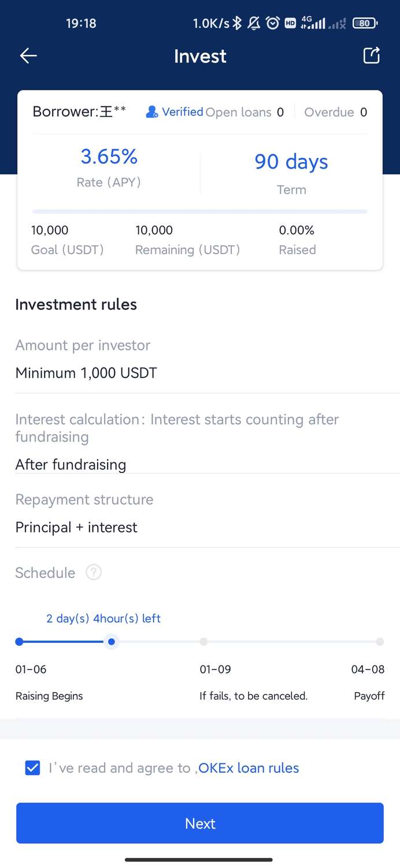The height and width of the screenshot is (868, 400).
Task: Tap the back arrow icon
Action: (28, 56)
